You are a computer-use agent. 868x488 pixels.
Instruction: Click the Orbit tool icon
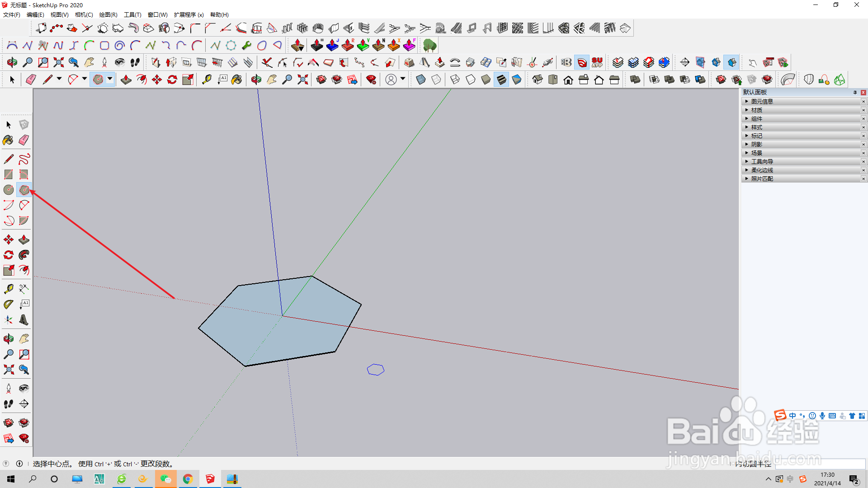9,338
